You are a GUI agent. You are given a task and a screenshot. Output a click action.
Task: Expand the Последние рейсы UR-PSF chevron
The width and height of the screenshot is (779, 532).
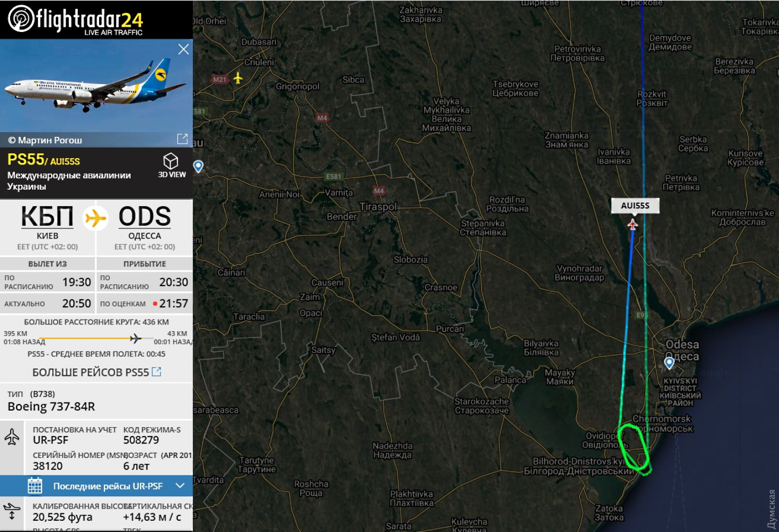pyautogui.click(x=180, y=486)
